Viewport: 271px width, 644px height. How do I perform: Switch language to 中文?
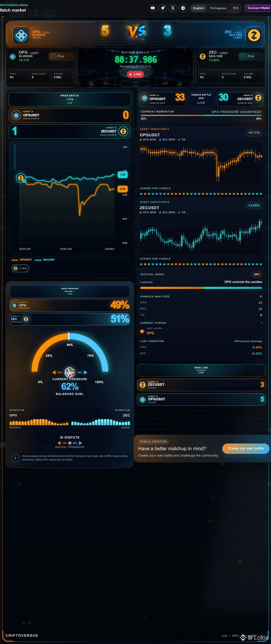tap(236, 8)
